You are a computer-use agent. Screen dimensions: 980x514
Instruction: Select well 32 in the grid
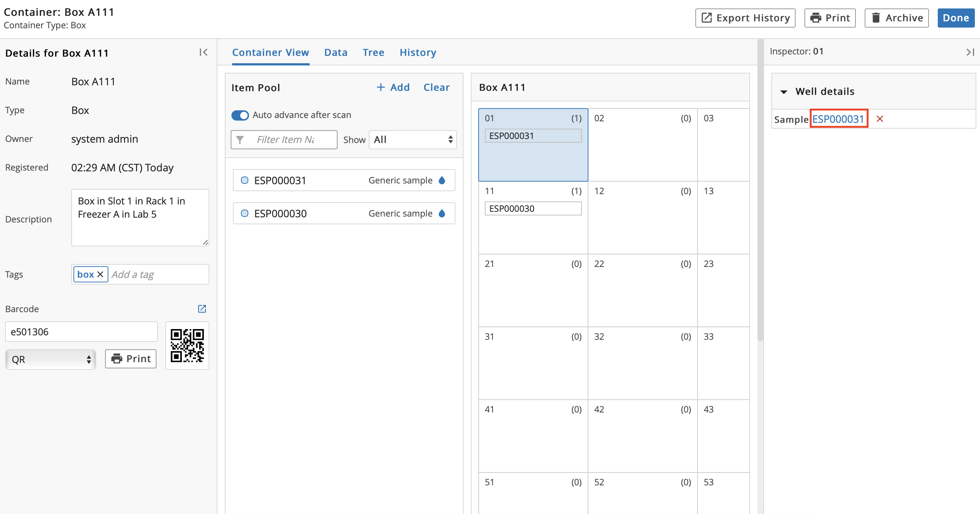[642, 363]
